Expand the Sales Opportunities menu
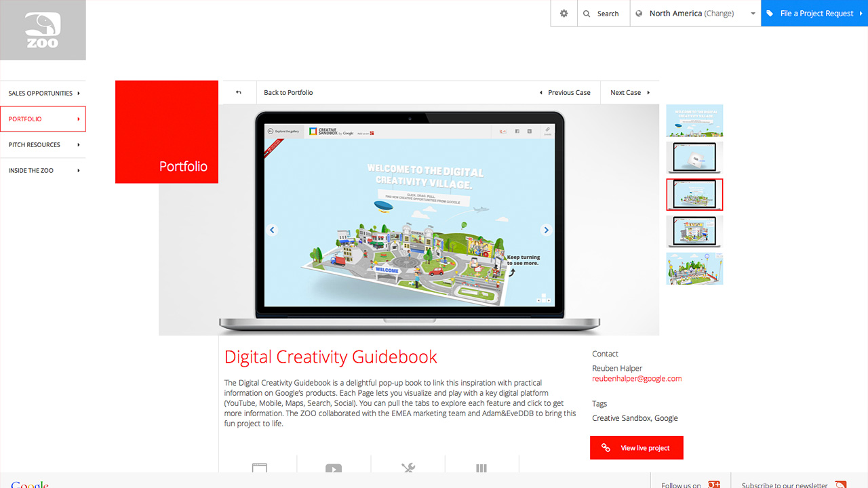Image resolution: width=868 pixels, height=488 pixels. tap(43, 94)
